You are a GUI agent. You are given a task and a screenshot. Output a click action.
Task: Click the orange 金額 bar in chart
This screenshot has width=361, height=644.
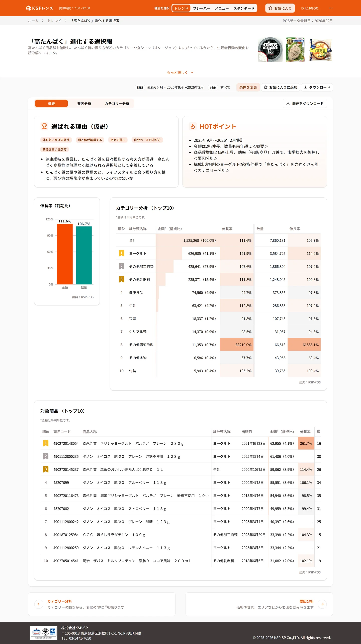coord(65,254)
